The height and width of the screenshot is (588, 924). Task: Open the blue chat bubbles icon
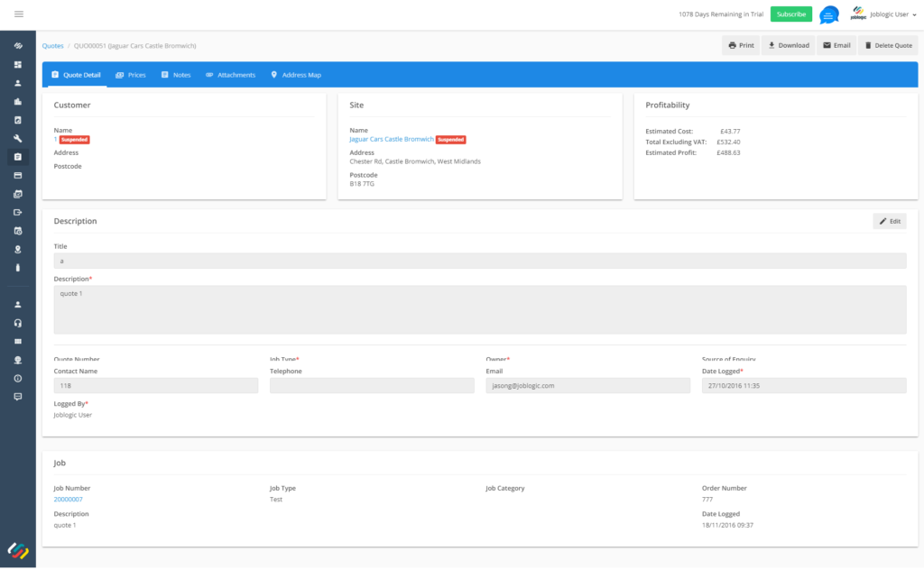pyautogui.click(x=828, y=14)
